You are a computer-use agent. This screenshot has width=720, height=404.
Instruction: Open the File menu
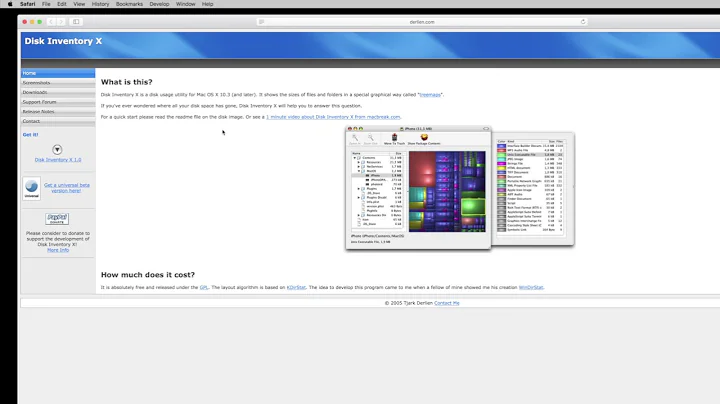[46, 4]
